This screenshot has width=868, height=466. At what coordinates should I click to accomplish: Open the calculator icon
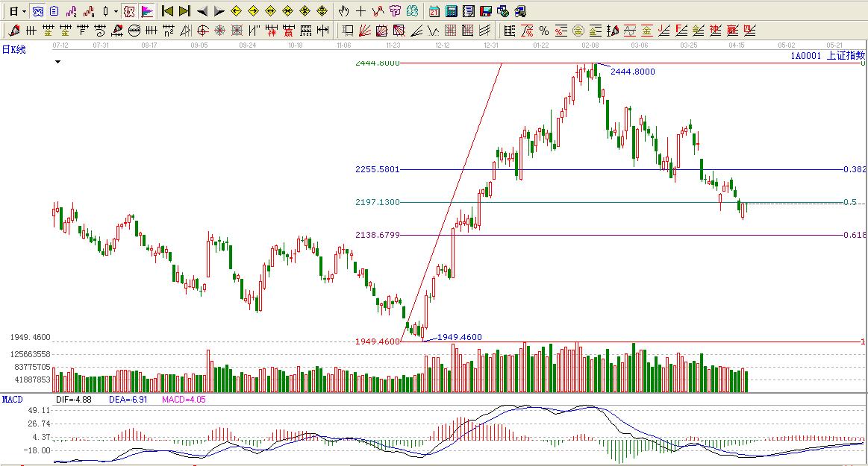[452, 11]
